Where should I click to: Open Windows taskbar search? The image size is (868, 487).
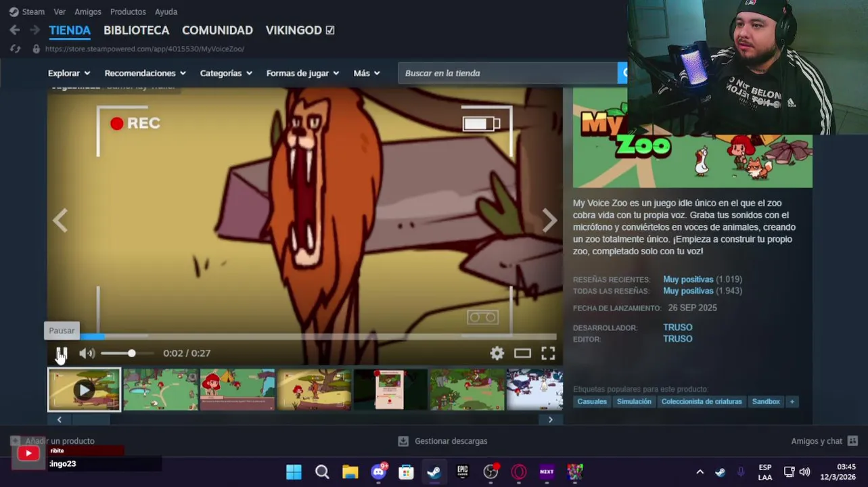pos(322,471)
